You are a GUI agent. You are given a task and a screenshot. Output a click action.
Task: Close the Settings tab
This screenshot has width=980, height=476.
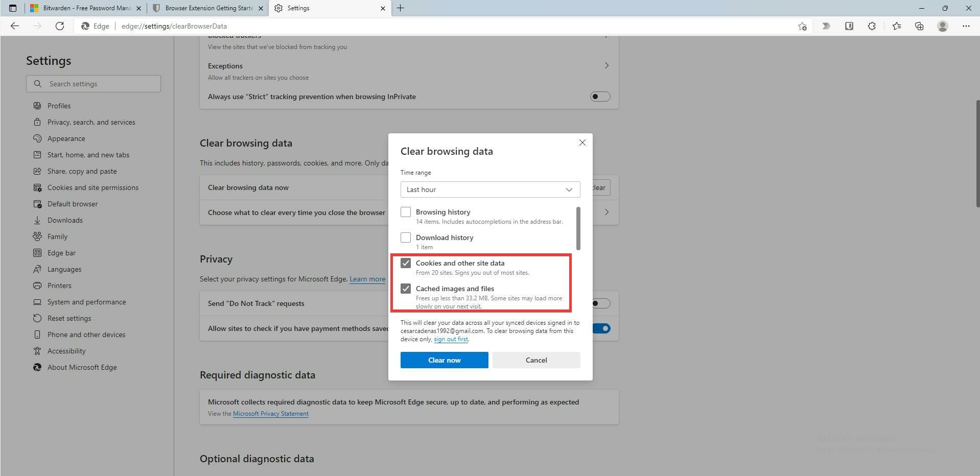tap(383, 8)
